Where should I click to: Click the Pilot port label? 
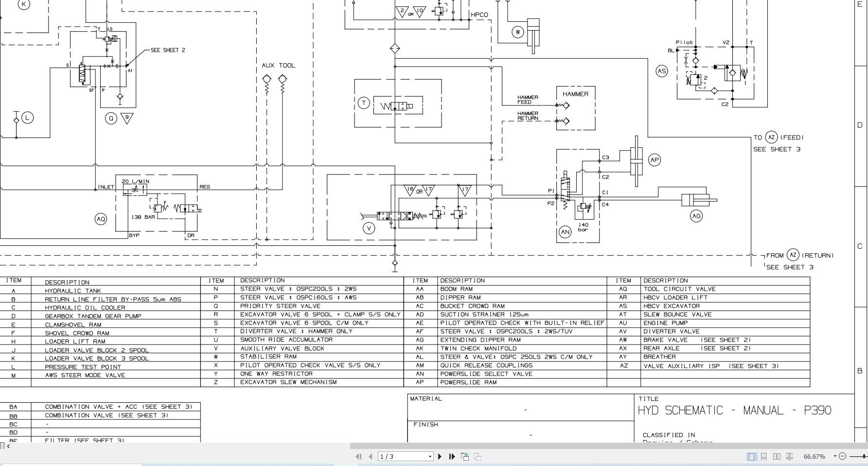pyautogui.click(x=684, y=42)
